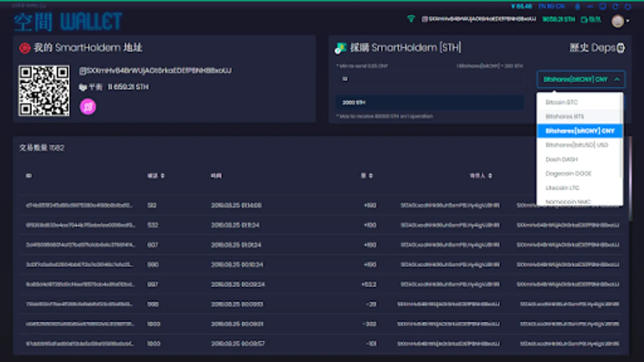Screen dimensions: 644x362
Task: Click the 交易數量 1582 transaction count label
Action: pos(42,148)
